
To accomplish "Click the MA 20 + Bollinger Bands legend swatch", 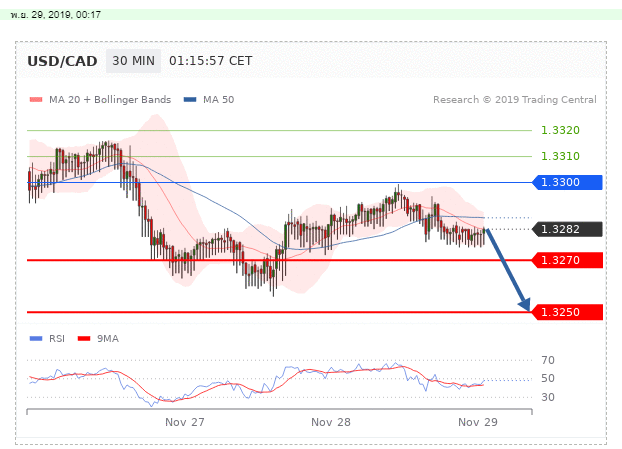I will click(x=36, y=100).
